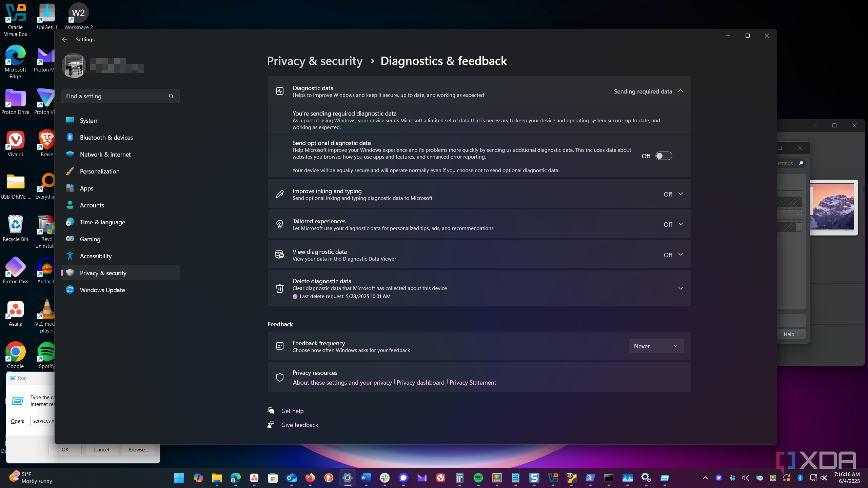868x488 pixels.
Task: Click the Bluetooth icon in system tray
Action: (x=800, y=478)
